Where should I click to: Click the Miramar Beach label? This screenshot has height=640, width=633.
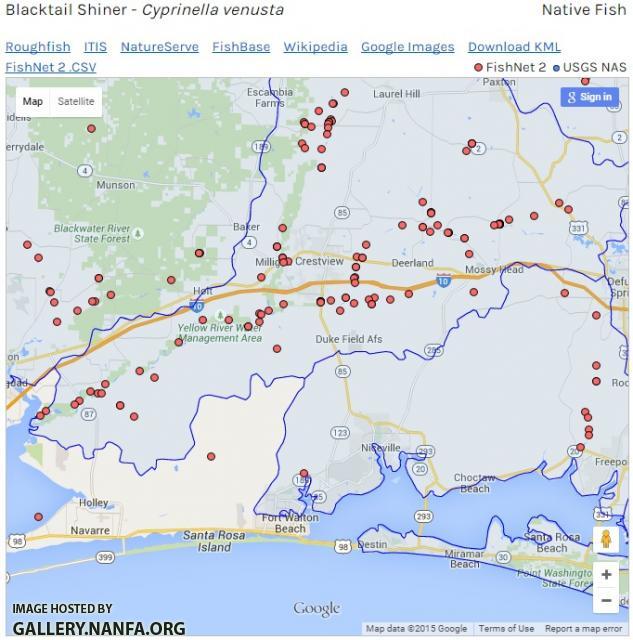tap(464, 559)
